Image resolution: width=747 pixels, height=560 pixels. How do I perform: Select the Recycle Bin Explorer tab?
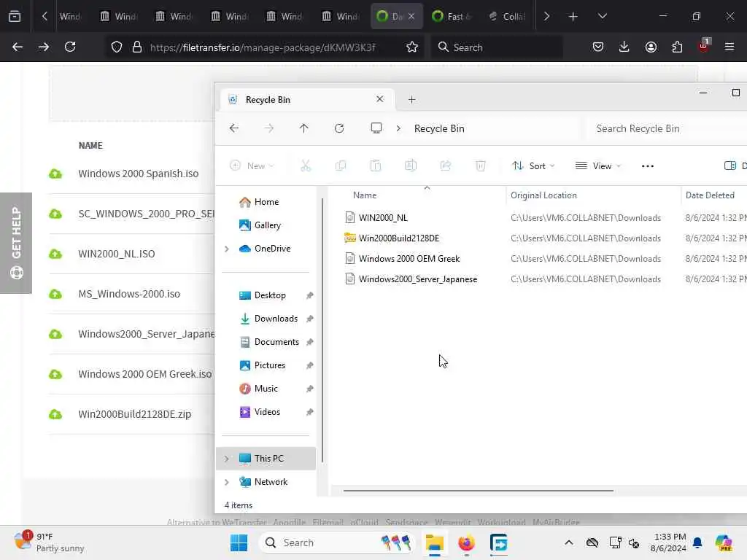point(308,99)
